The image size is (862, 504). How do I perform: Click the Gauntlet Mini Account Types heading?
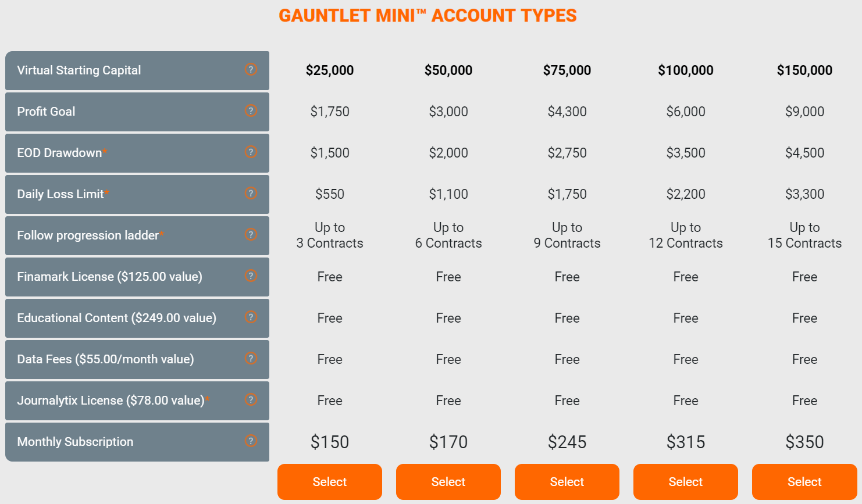point(428,16)
